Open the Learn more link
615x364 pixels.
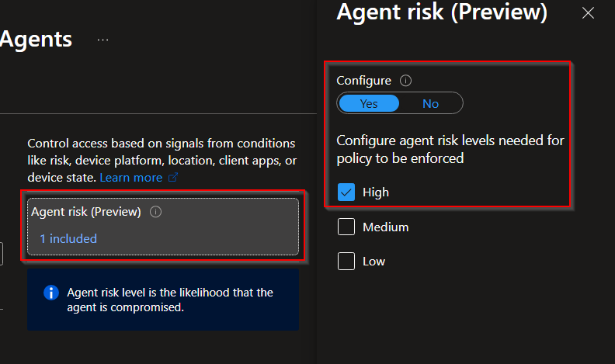pos(130,178)
